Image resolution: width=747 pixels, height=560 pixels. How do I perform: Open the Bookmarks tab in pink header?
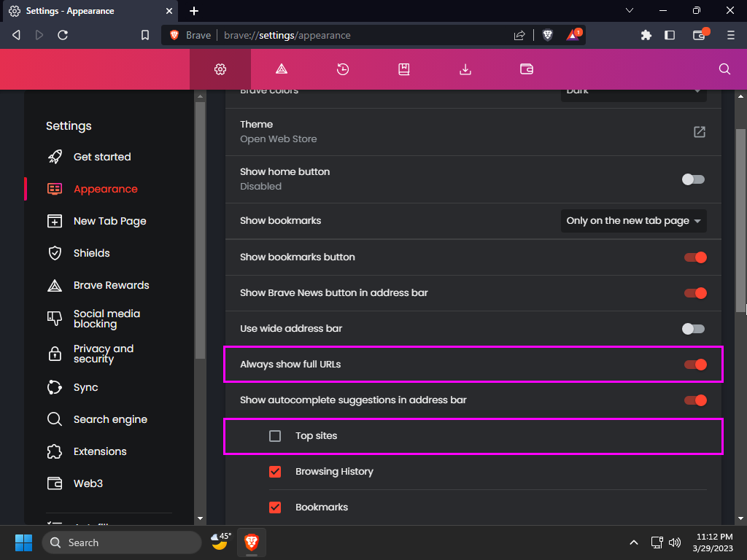404,69
